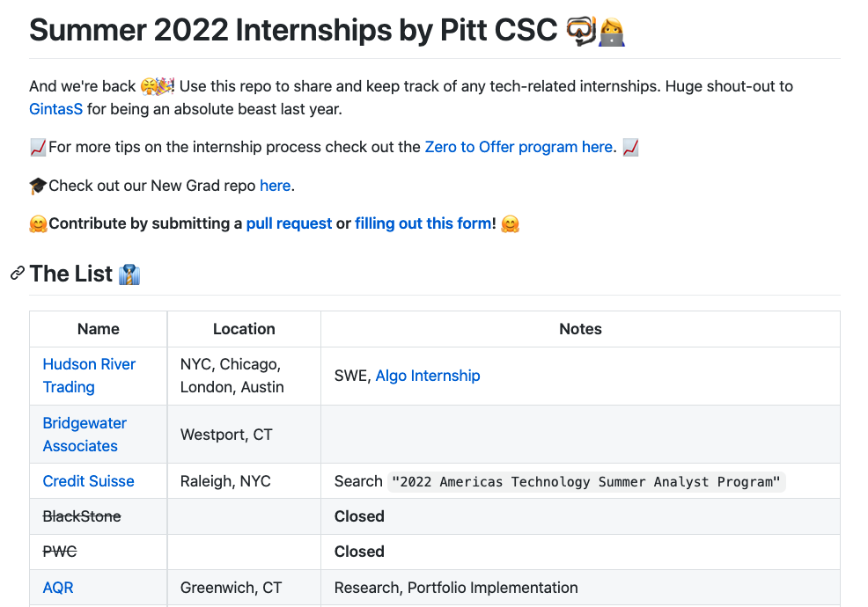The image size is (868, 607).
Task: Click the diving mask emoji in title
Action: [581, 31]
